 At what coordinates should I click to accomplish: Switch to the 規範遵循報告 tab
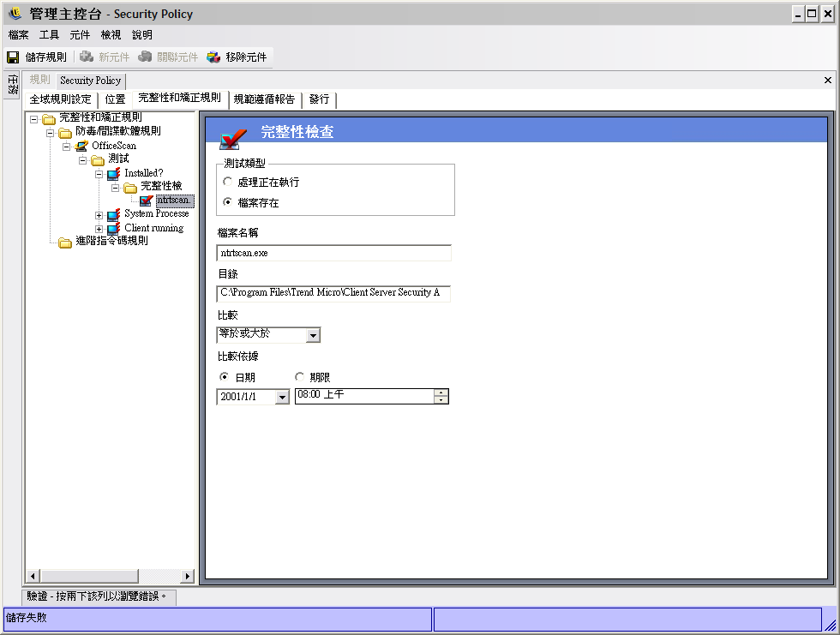pyautogui.click(x=264, y=99)
